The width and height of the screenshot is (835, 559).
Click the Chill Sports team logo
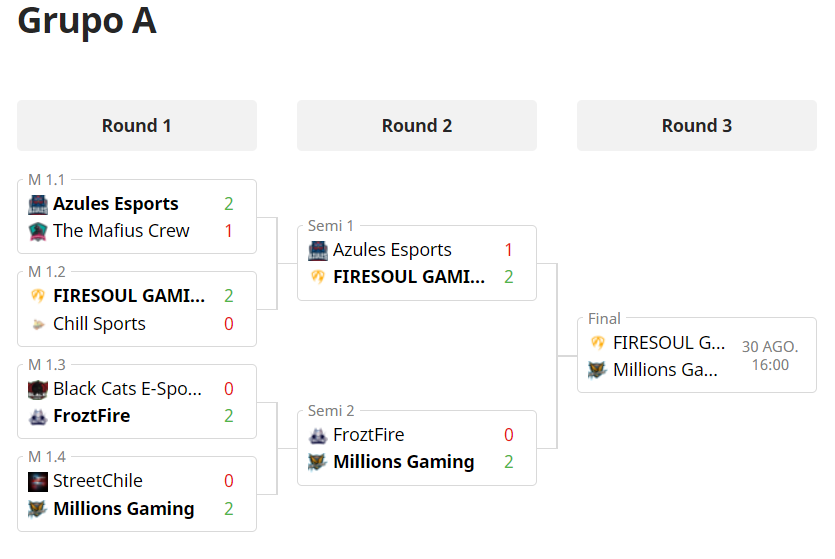click(38, 324)
